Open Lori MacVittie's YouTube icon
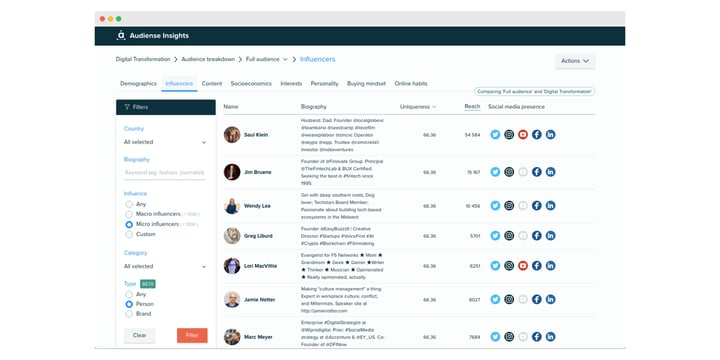 click(523, 265)
